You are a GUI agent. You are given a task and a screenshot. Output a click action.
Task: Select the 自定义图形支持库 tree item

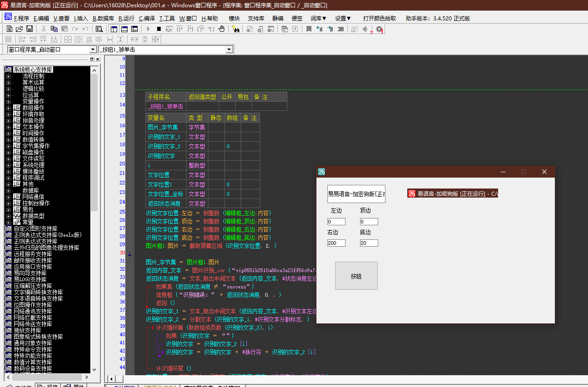pos(35,229)
